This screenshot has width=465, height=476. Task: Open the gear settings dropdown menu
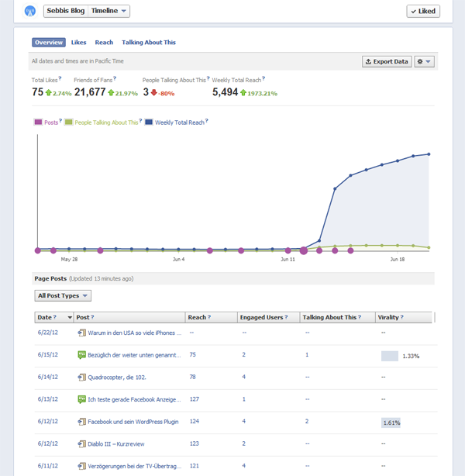point(424,61)
